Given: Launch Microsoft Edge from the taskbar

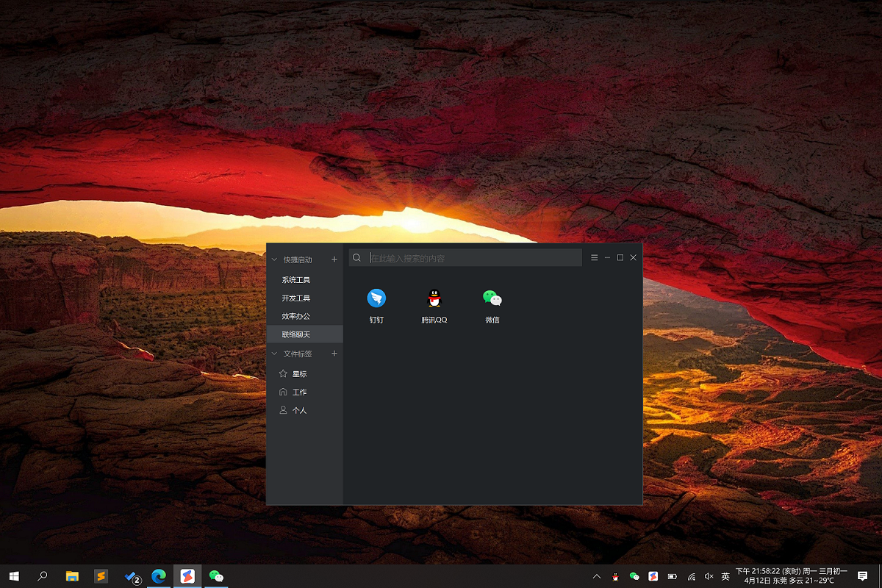Looking at the screenshot, I should [160, 576].
